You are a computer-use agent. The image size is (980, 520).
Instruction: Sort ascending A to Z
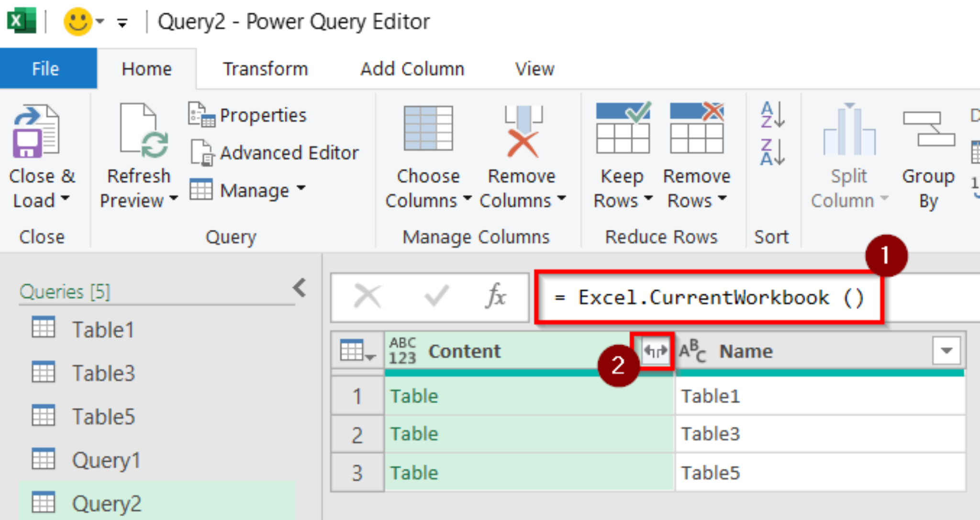tap(772, 114)
